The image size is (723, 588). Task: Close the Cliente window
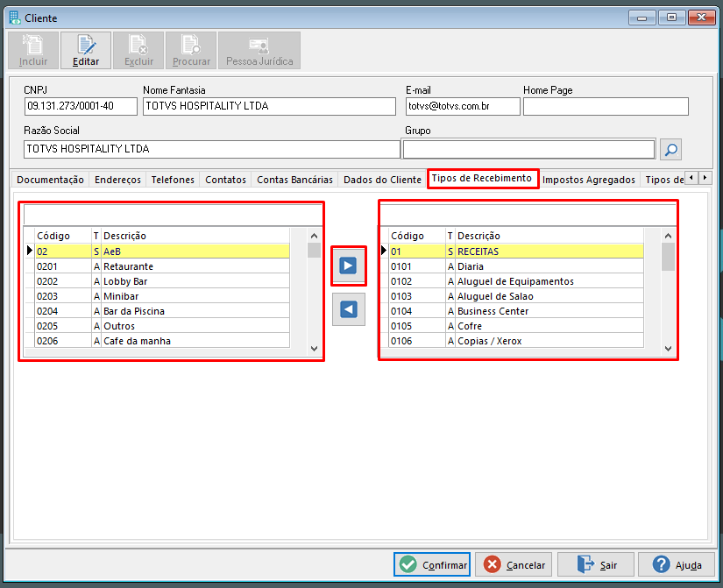click(x=701, y=18)
